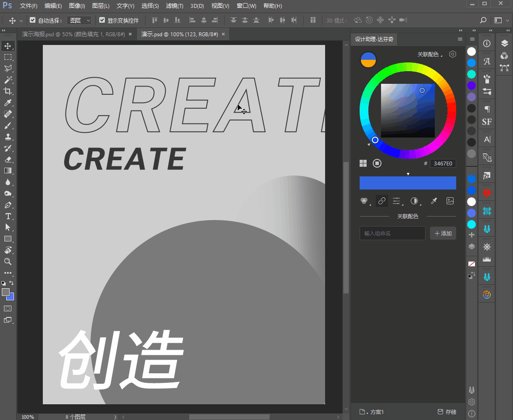Open the Layers panel icon
Viewport: 513px width, 420px height.
[x=504, y=44]
